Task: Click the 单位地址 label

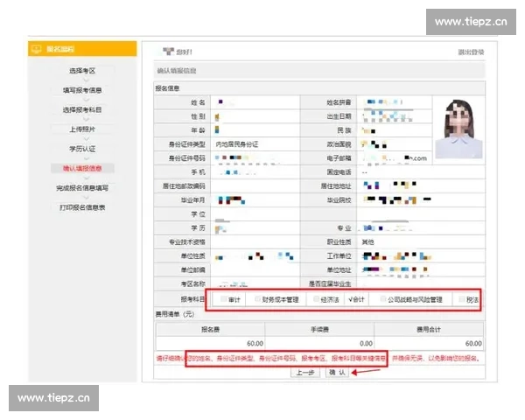Action: coord(339,270)
